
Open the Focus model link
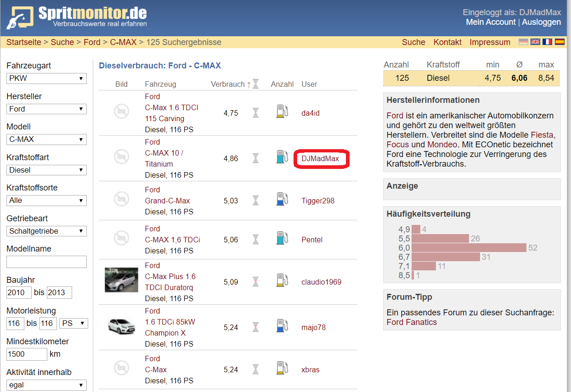point(398,145)
